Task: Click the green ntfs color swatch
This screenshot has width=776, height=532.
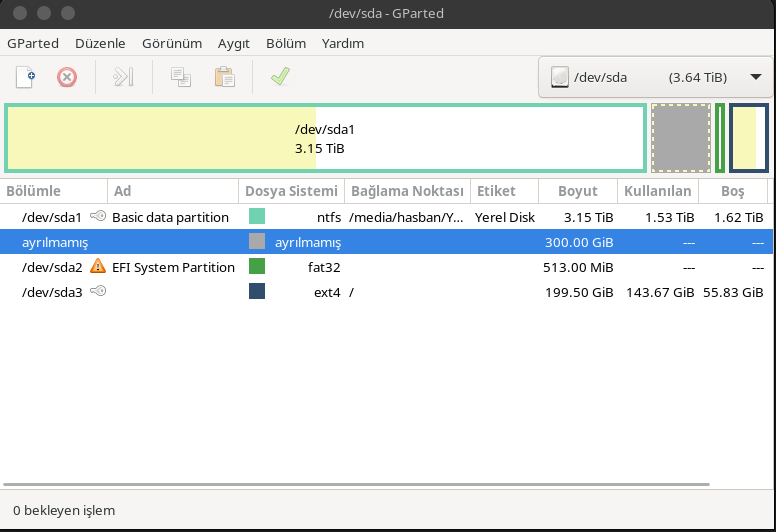Action: (257, 216)
